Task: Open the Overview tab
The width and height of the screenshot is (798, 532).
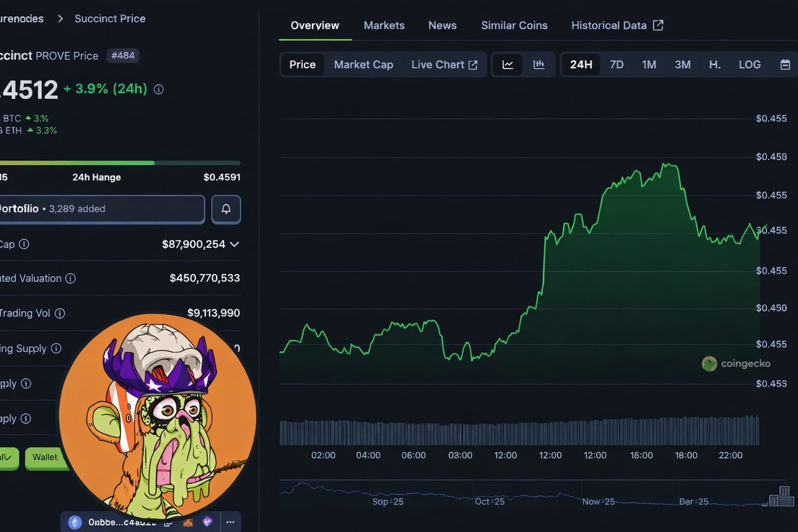Action: click(x=315, y=25)
